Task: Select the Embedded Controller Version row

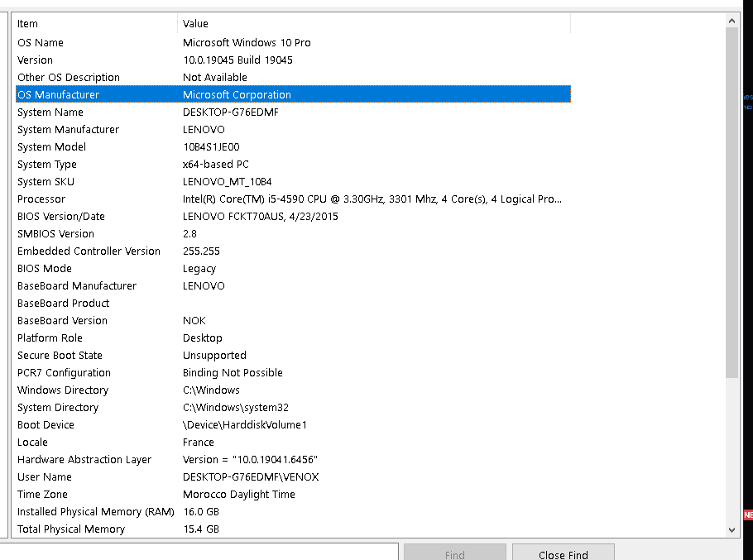Action: (293, 251)
